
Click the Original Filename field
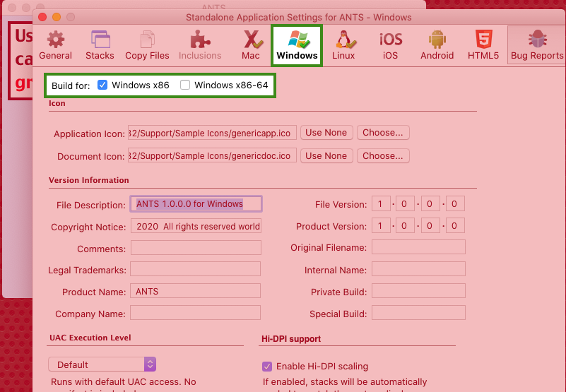click(x=419, y=247)
